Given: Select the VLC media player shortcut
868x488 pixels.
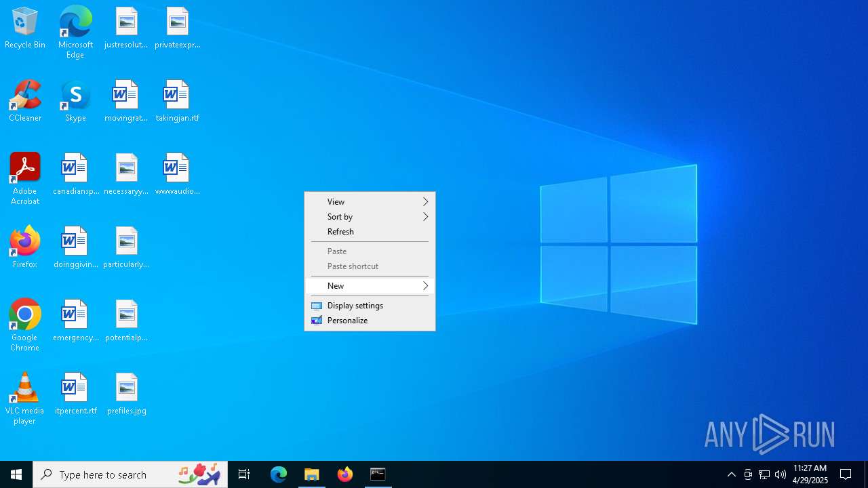Looking at the screenshot, I should (25, 399).
